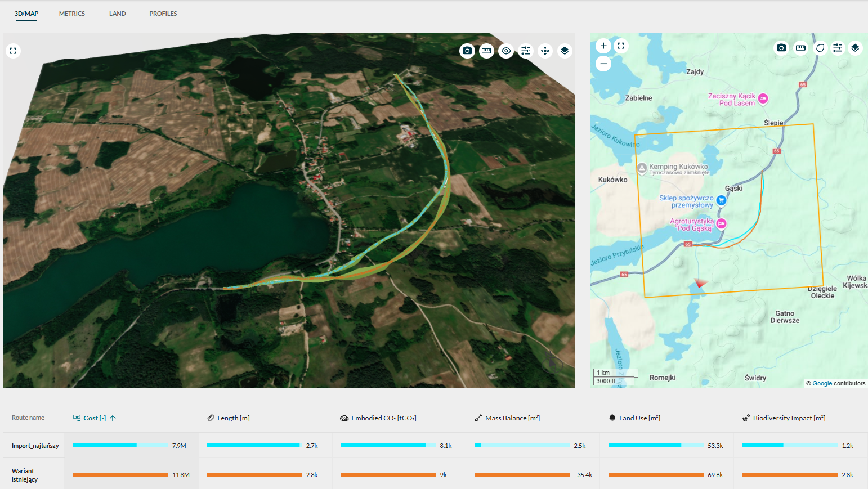This screenshot has height=489, width=868.
Task: Click the orange Wariant istniejący cost bar
Action: point(120,475)
